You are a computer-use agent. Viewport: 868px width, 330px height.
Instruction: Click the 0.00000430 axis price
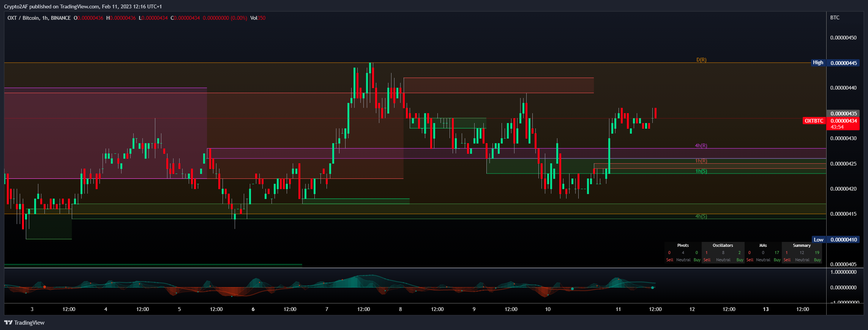pos(843,138)
